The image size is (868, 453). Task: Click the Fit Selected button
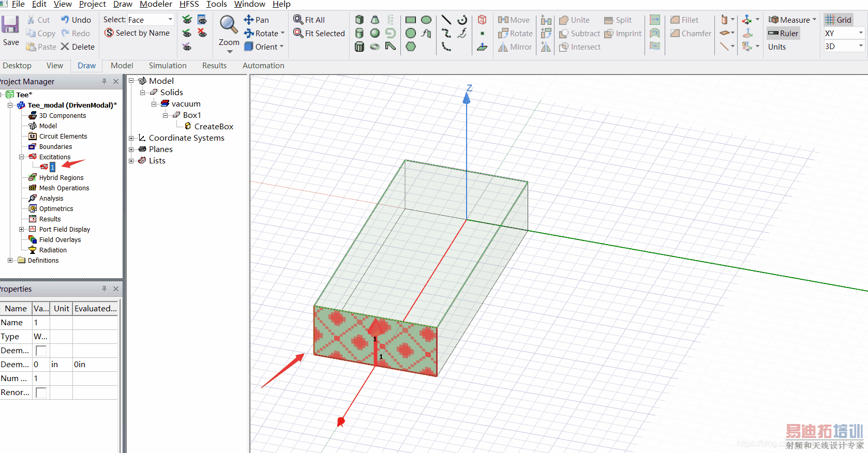click(319, 33)
